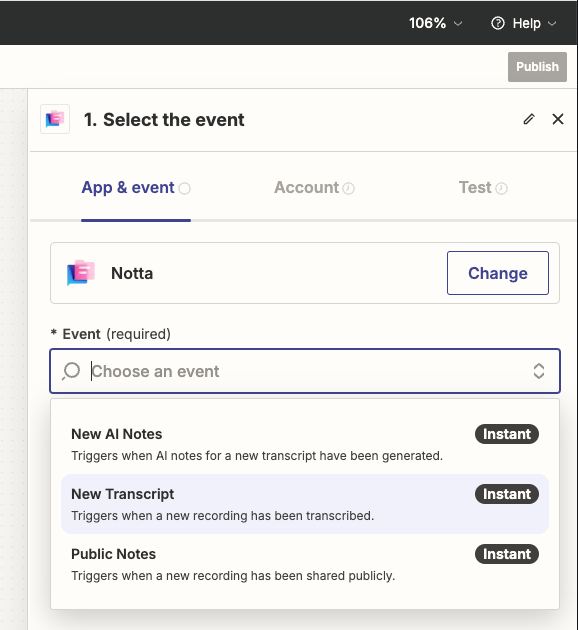
Task: Click the clock icon on Test tab
Action: [501, 188]
